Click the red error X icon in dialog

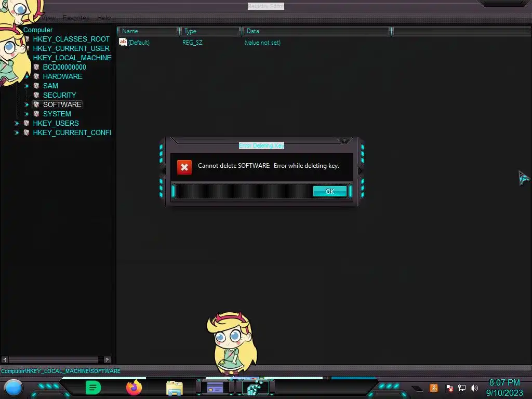click(184, 167)
